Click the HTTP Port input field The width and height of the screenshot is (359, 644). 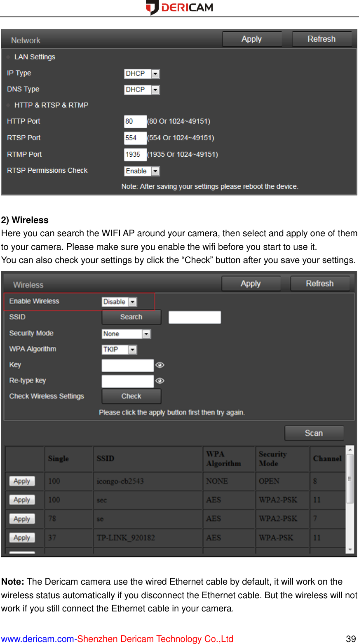[135, 122]
